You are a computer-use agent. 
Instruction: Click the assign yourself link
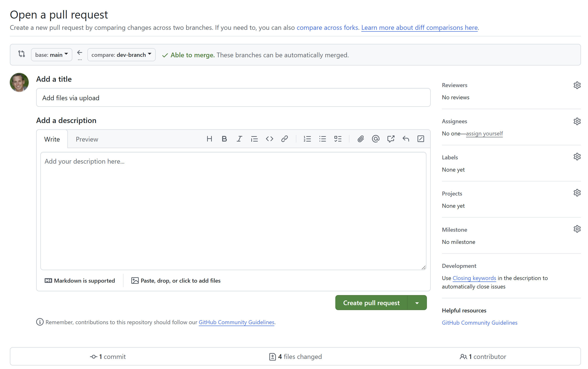click(x=484, y=134)
